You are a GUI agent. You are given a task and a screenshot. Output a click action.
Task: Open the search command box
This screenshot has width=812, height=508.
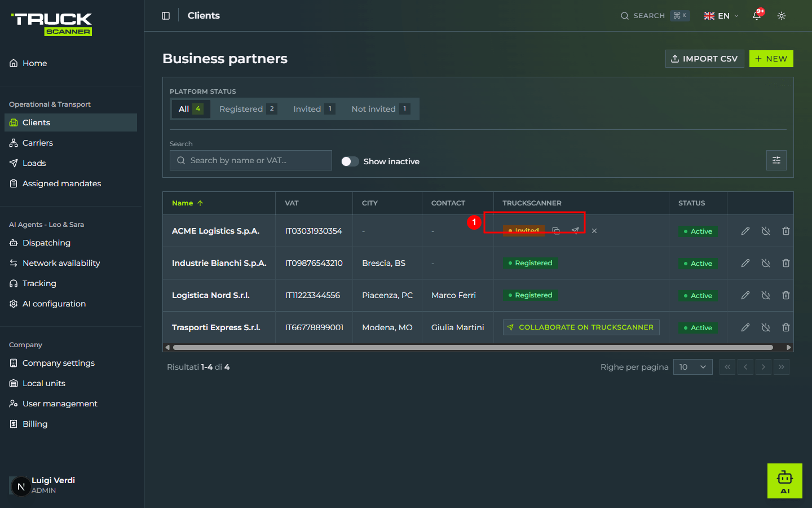(655, 16)
